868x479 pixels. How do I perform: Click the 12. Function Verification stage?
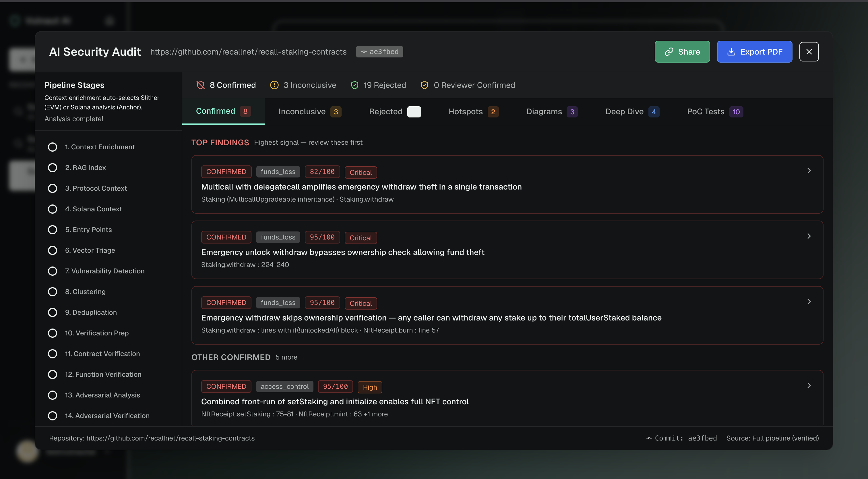[103, 374]
